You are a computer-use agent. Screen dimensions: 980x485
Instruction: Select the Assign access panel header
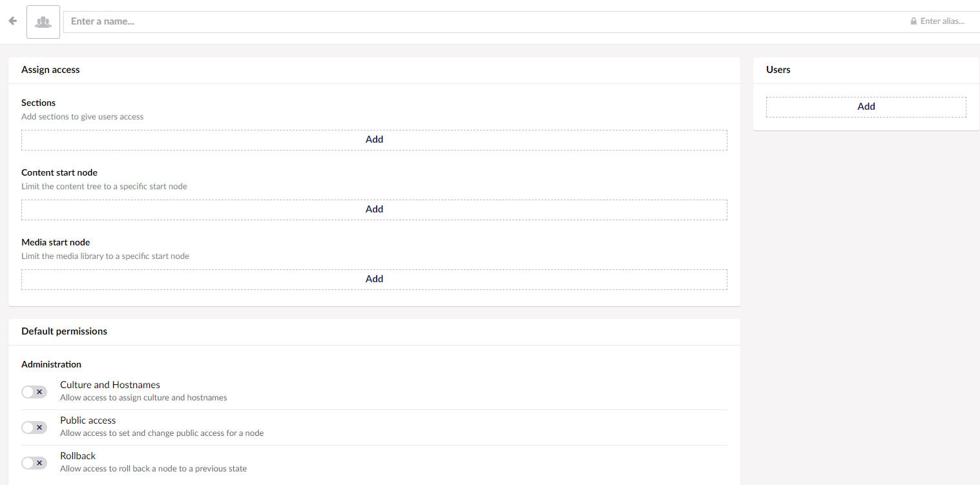50,70
